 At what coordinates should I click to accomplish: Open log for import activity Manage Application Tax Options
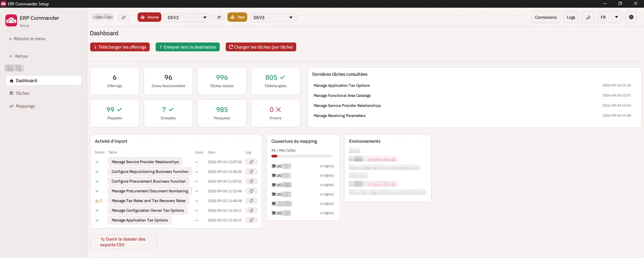[251, 220]
